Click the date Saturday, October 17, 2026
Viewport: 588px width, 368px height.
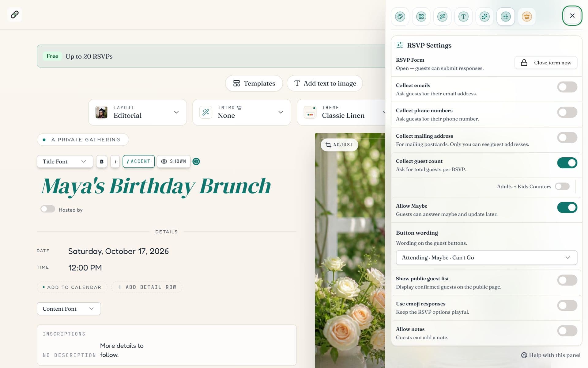(x=119, y=251)
